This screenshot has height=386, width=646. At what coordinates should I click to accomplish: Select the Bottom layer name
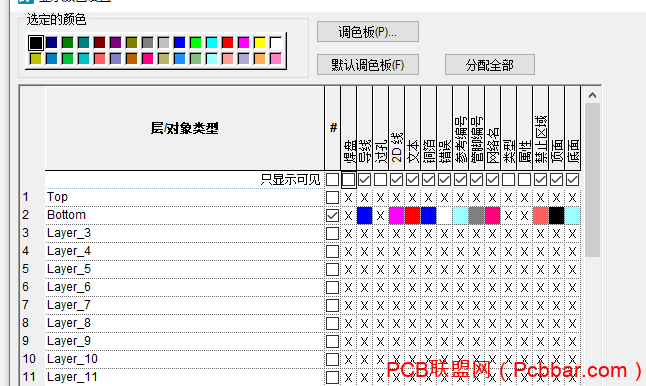point(66,215)
